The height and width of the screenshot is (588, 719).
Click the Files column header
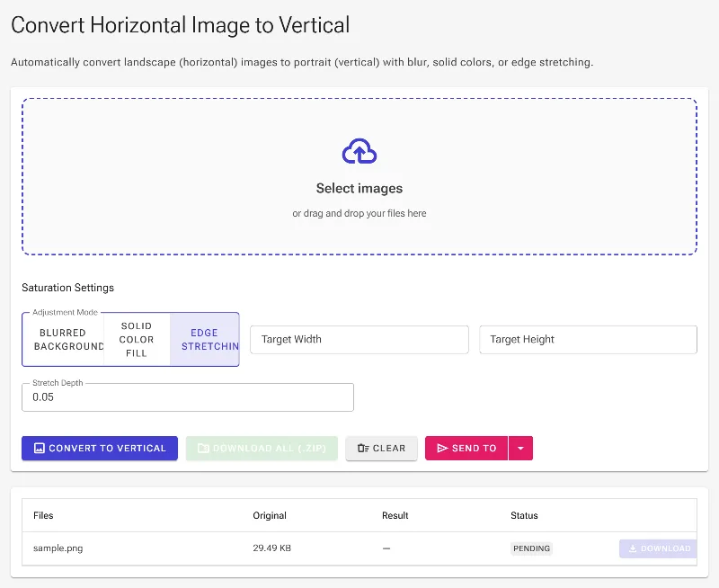point(43,515)
